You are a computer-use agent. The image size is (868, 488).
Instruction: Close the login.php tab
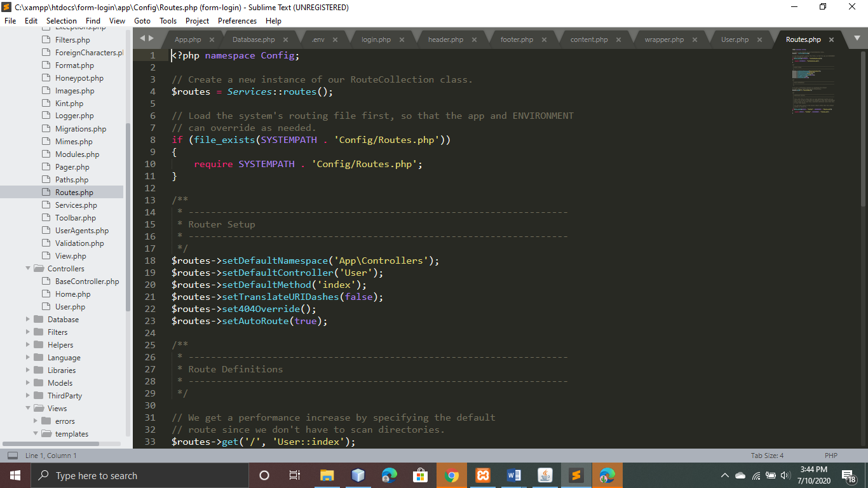coord(401,39)
